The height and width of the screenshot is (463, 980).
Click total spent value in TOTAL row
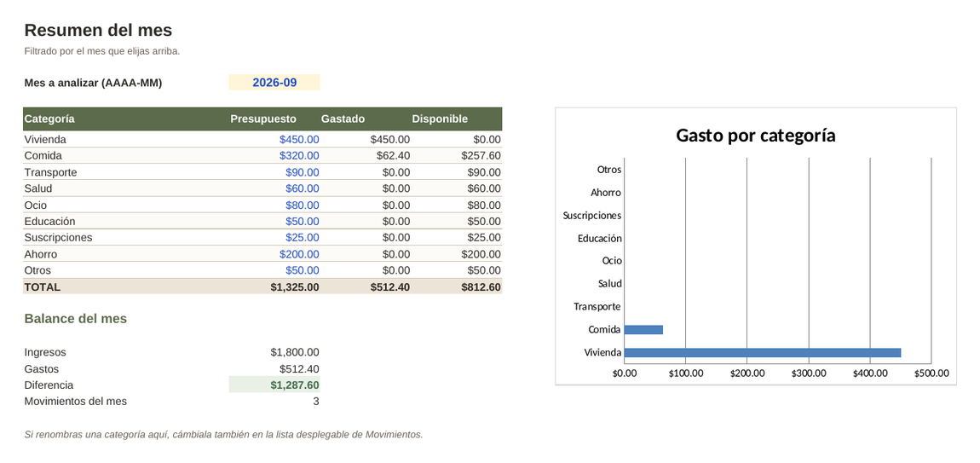[390, 287]
